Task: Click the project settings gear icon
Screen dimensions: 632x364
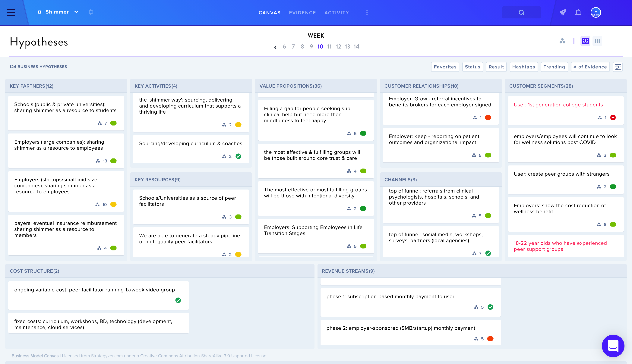Action: point(90,12)
